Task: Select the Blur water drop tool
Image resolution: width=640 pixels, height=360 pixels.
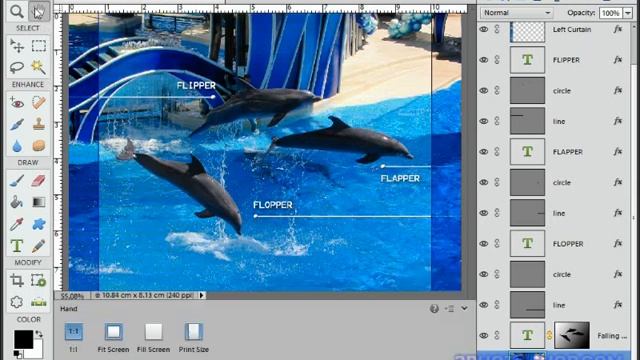Action: tap(17, 145)
